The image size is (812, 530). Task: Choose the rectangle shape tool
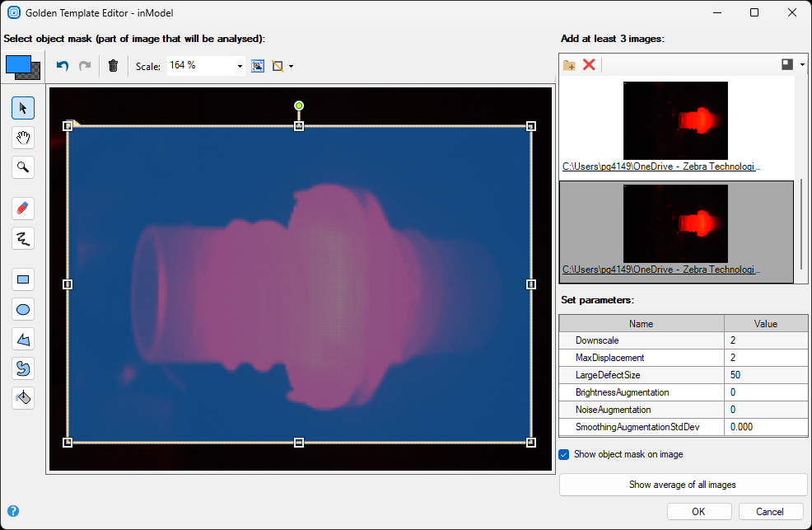[23, 280]
